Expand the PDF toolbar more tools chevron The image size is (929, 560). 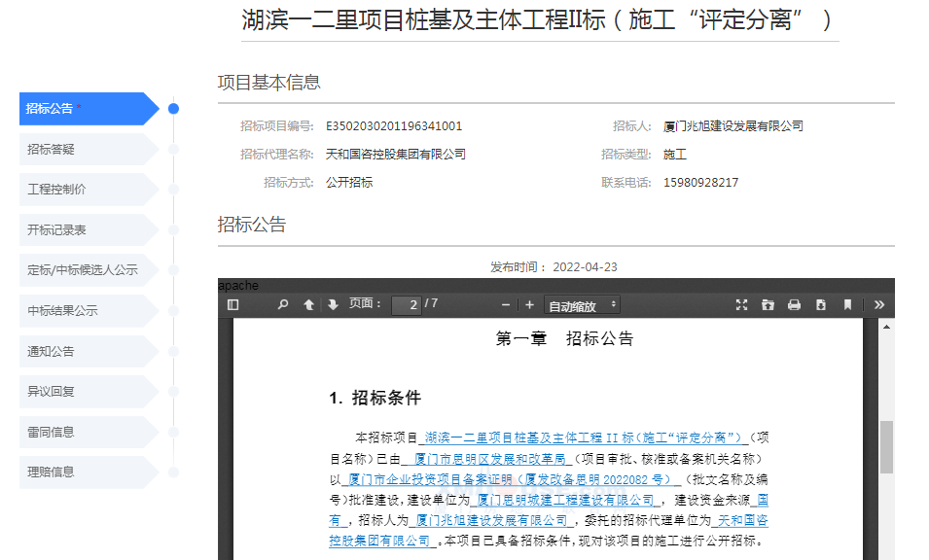tap(879, 305)
